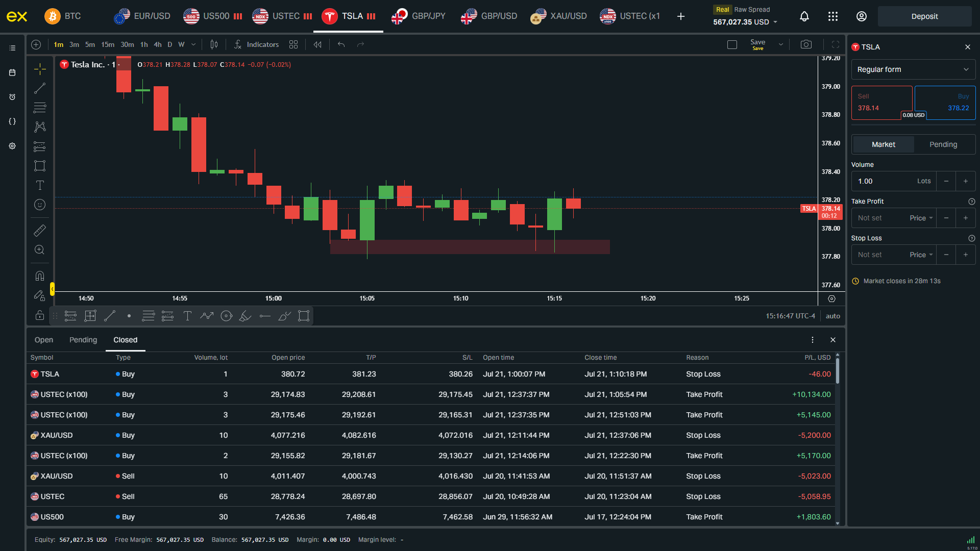Open the user profile menu

(x=862, y=16)
